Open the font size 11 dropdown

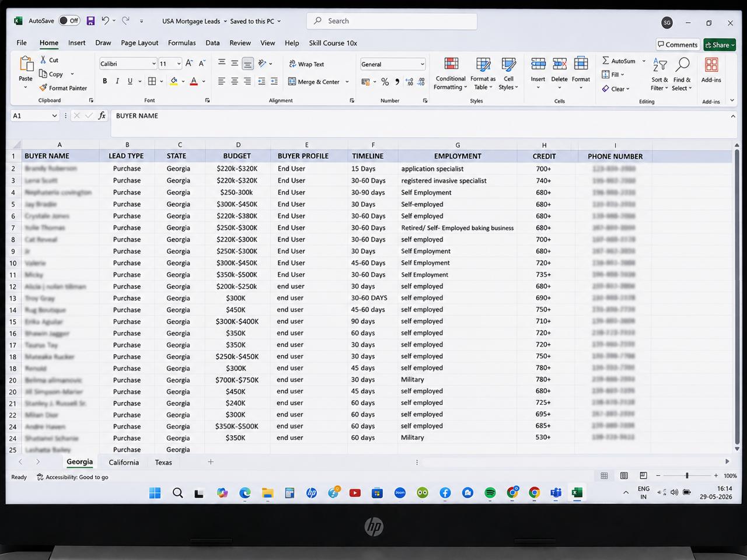click(179, 64)
